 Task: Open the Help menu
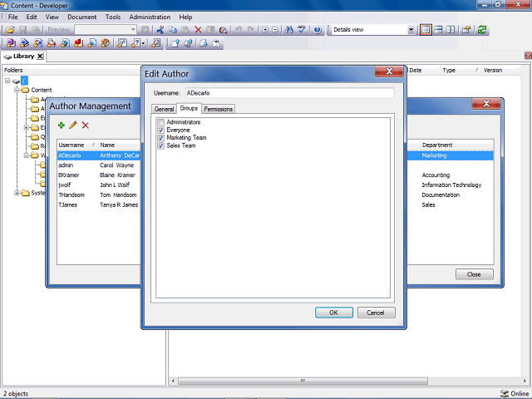[185, 17]
